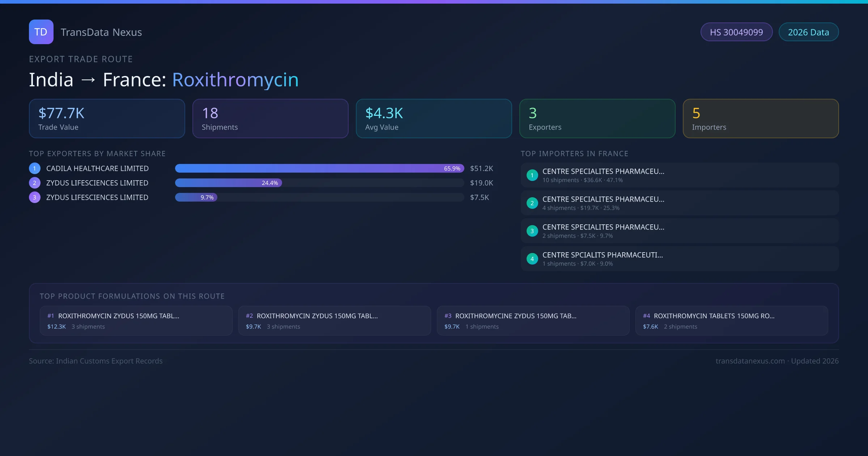Click importer badge 4 for Centre Spcialits Pharmaceuti
The width and height of the screenshot is (868, 456).
532,258
